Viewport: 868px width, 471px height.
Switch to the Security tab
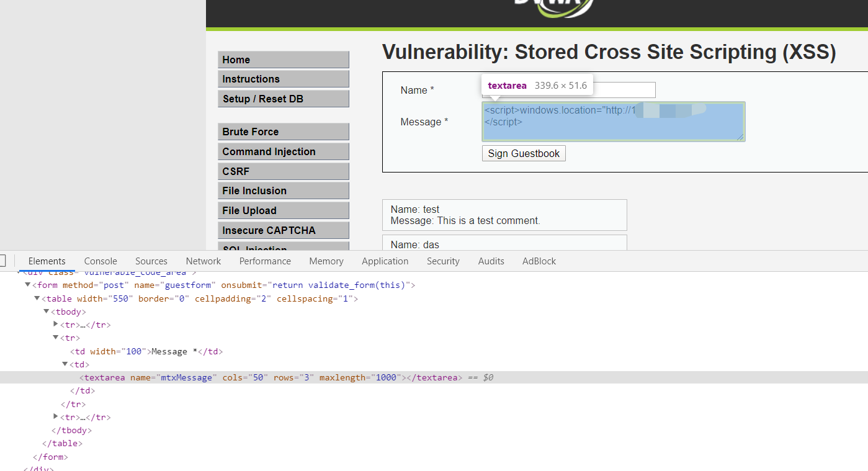(x=443, y=261)
